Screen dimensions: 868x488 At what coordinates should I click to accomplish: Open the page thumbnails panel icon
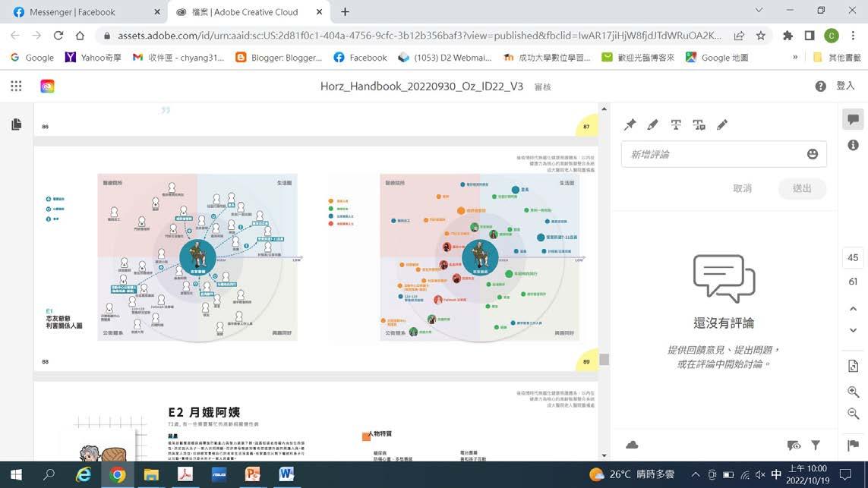[x=17, y=124]
